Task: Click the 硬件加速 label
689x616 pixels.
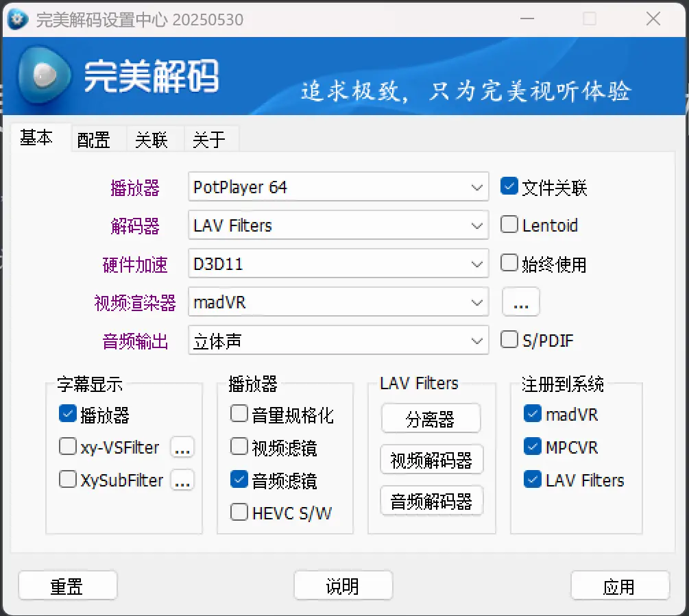Action: (x=135, y=264)
